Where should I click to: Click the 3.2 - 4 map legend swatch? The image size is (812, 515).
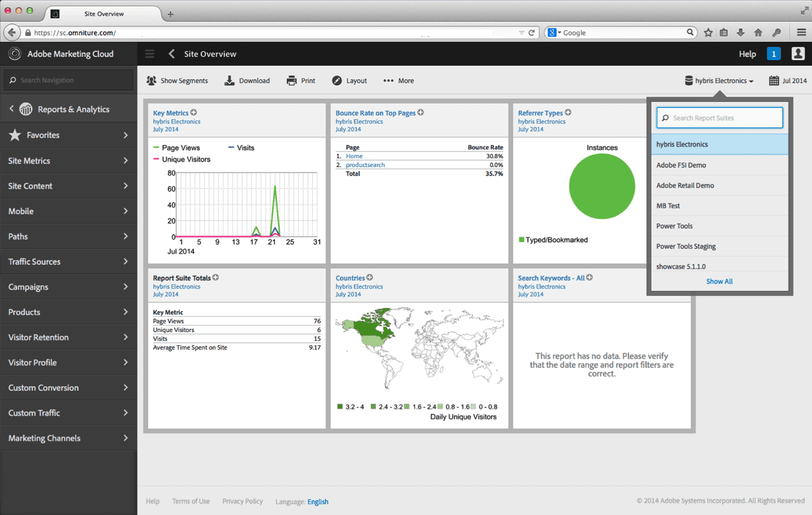341,407
